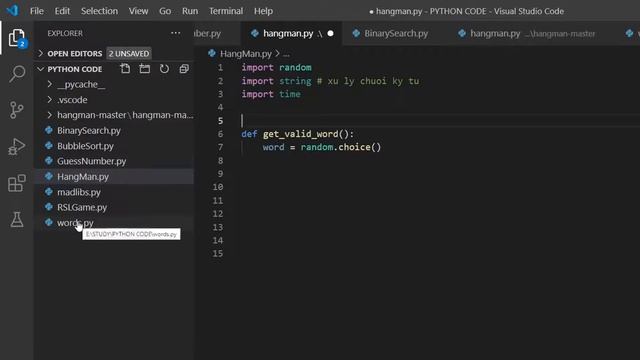The height and width of the screenshot is (360, 640).
Task: Open the View menu
Action: [x=138, y=11]
